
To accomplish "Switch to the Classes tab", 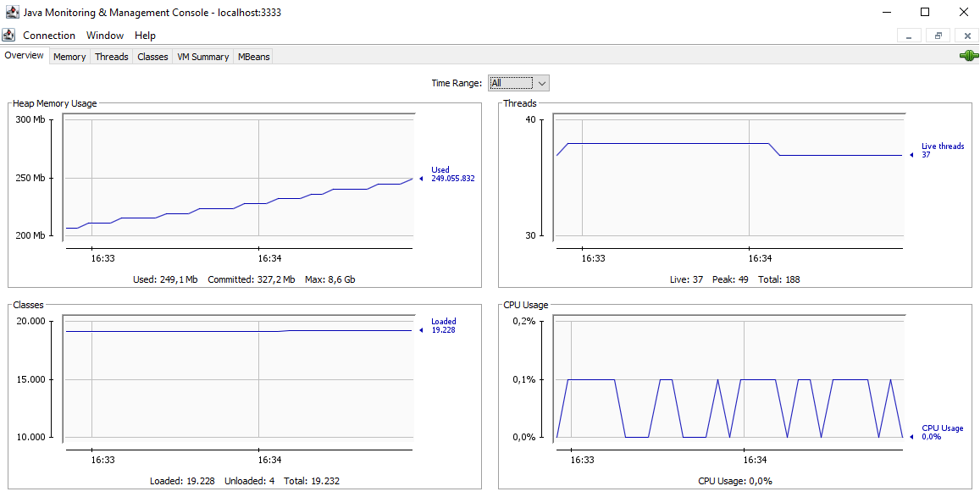I will [152, 57].
